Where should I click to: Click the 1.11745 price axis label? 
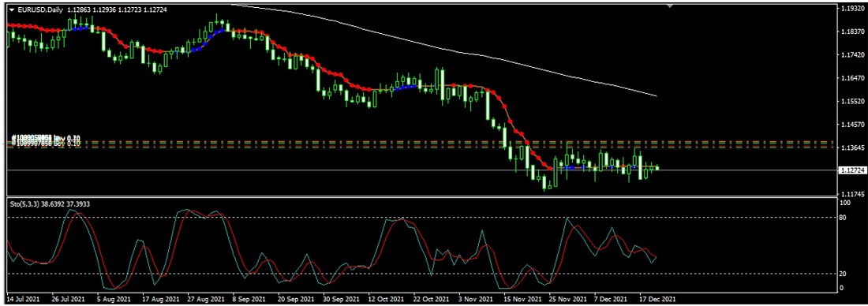click(x=852, y=194)
